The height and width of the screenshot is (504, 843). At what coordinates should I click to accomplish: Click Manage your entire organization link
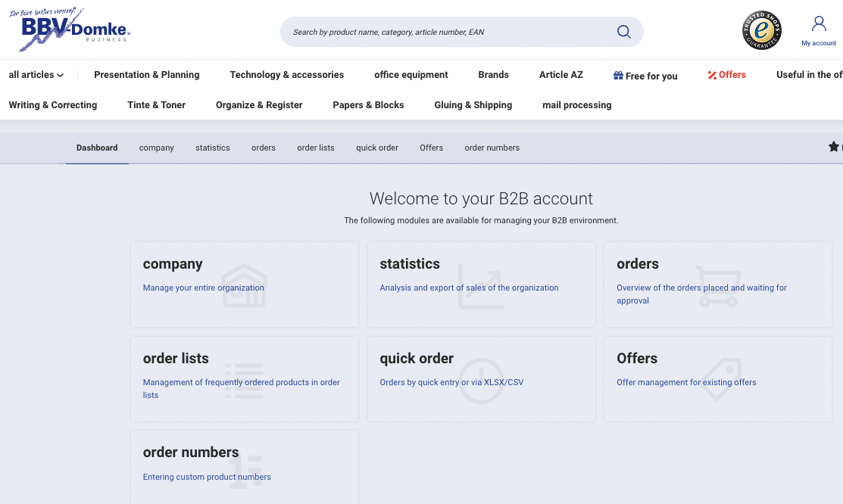click(x=203, y=288)
